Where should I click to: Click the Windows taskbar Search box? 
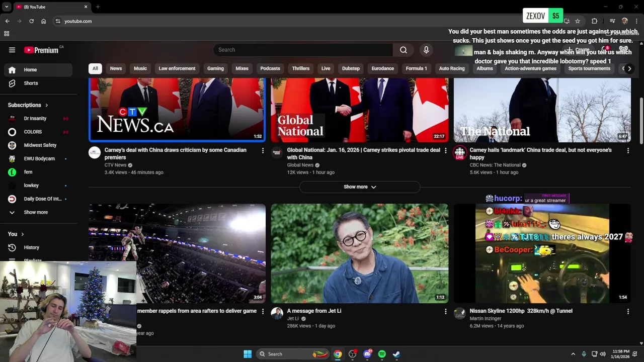[293, 354]
